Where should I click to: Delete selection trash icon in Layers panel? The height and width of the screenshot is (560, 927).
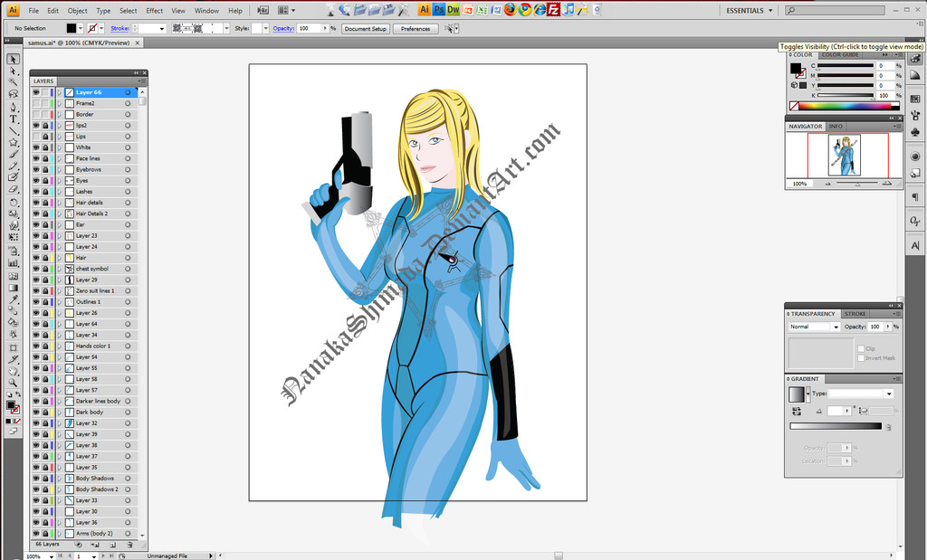coord(129,545)
